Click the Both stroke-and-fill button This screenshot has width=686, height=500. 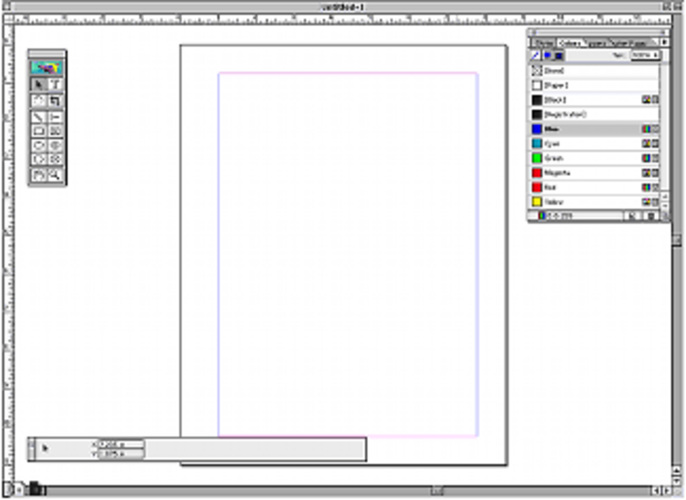[x=559, y=56]
